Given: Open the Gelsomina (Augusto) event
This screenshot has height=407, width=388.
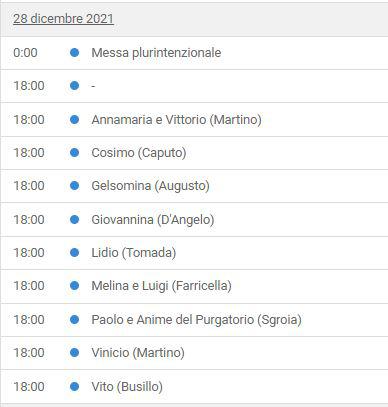Looking at the screenshot, I should 150,186.
